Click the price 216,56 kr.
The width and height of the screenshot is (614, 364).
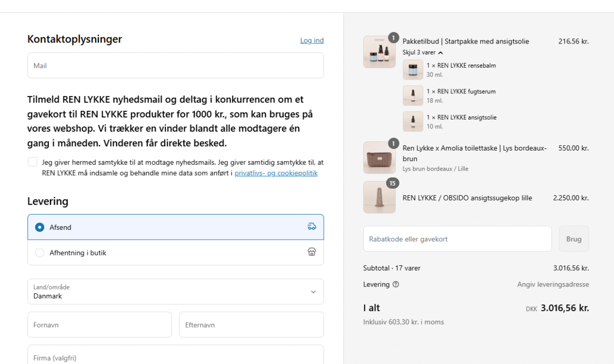tap(573, 41)
